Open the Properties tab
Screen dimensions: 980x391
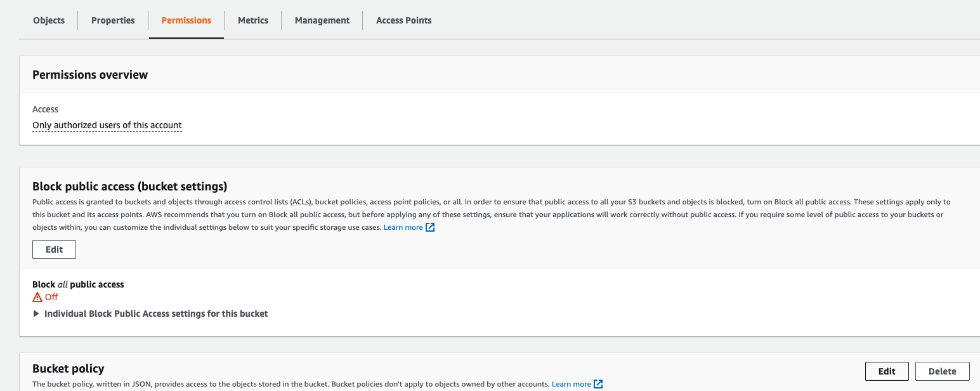[112, 20]
